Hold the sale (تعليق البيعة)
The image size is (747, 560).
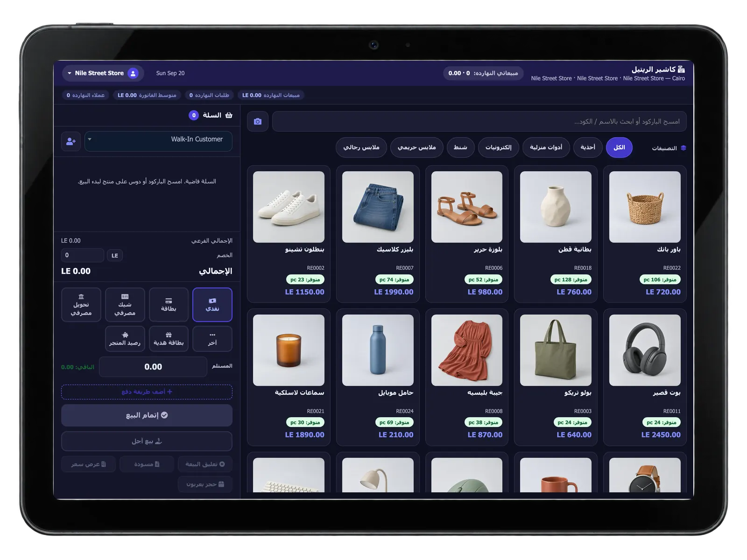pyautogui.click(x=205, y=464)
